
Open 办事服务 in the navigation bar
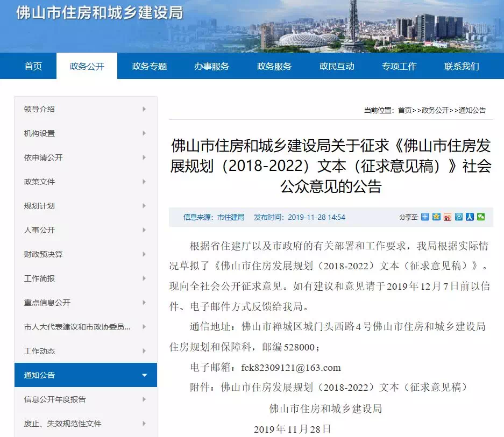pyautogui.click(x=212, y=66)
